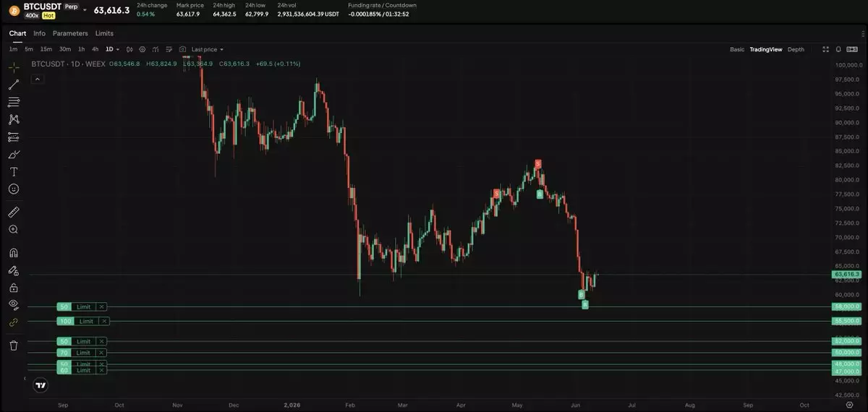This screenshot has height=412, width=868.
Task: Take a chart snapshot with camera icon
Action: click(182, 49)
